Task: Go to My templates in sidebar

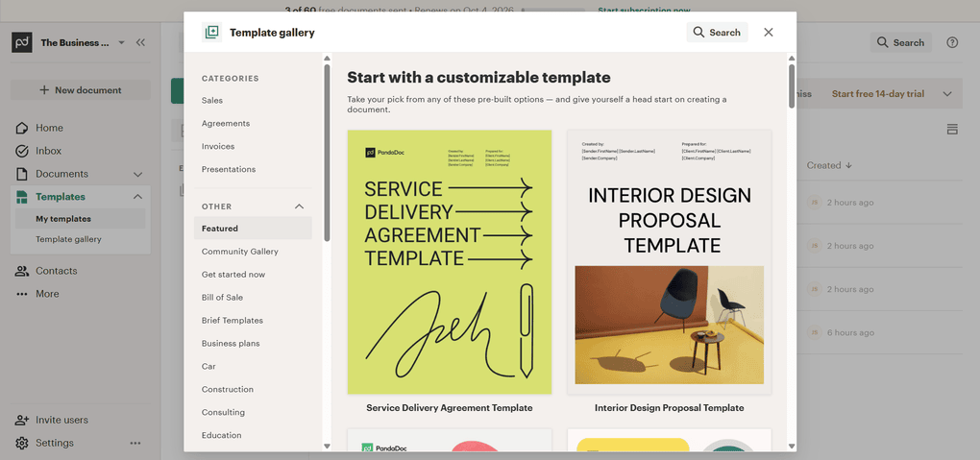Action: (78, 219)
